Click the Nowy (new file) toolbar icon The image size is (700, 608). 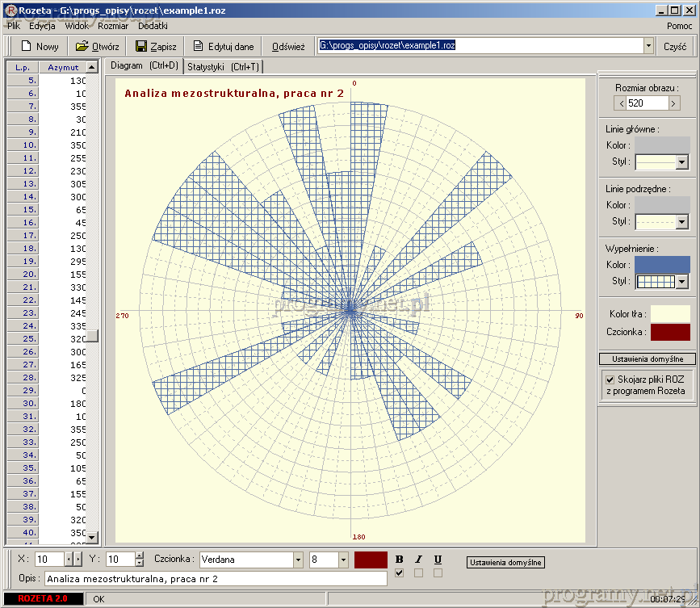click(25, 46)
